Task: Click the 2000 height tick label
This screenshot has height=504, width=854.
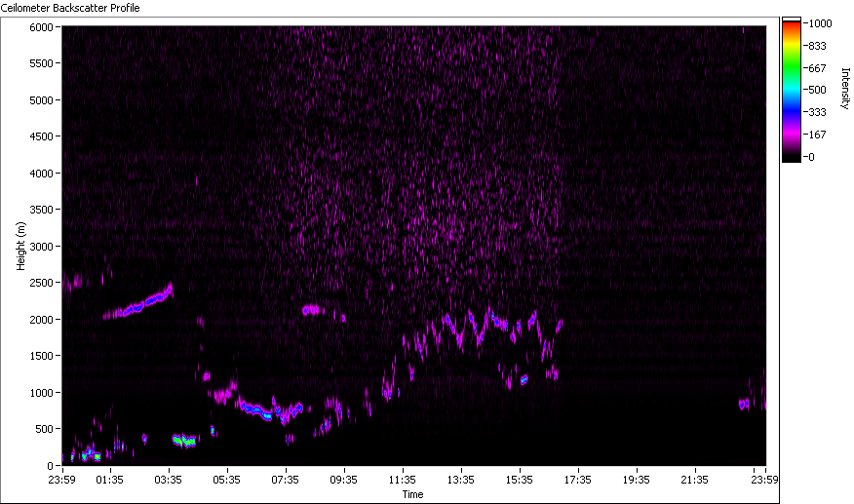Action: tap(41, 320)
